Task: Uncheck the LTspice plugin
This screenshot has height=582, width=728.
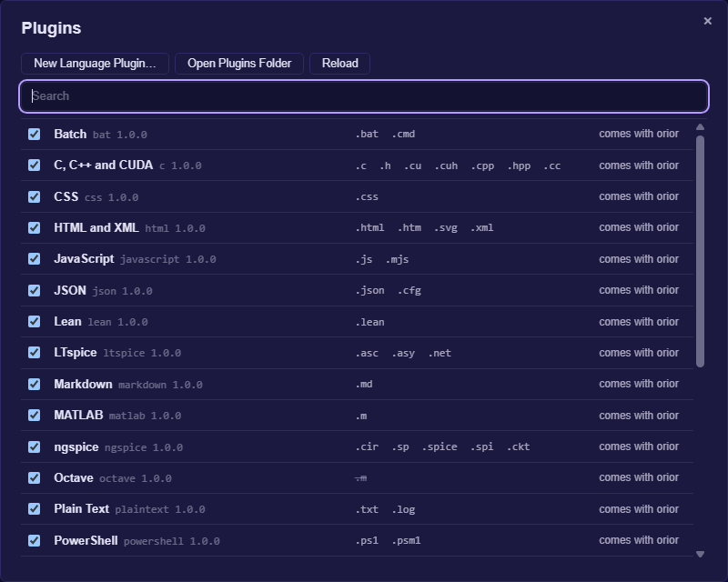Action: 34,353
